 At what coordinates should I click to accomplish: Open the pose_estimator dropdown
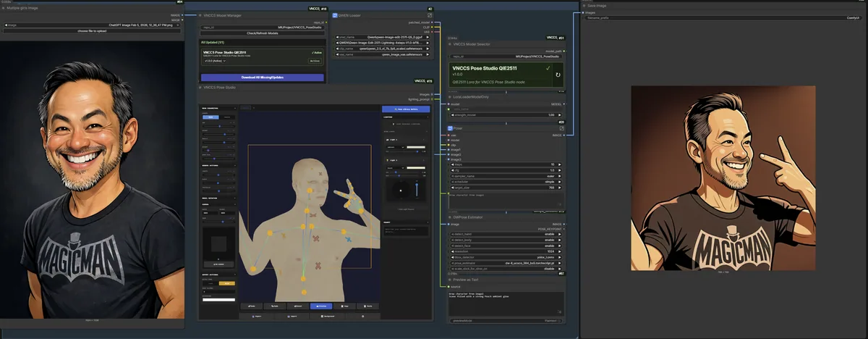pos(506,264)
